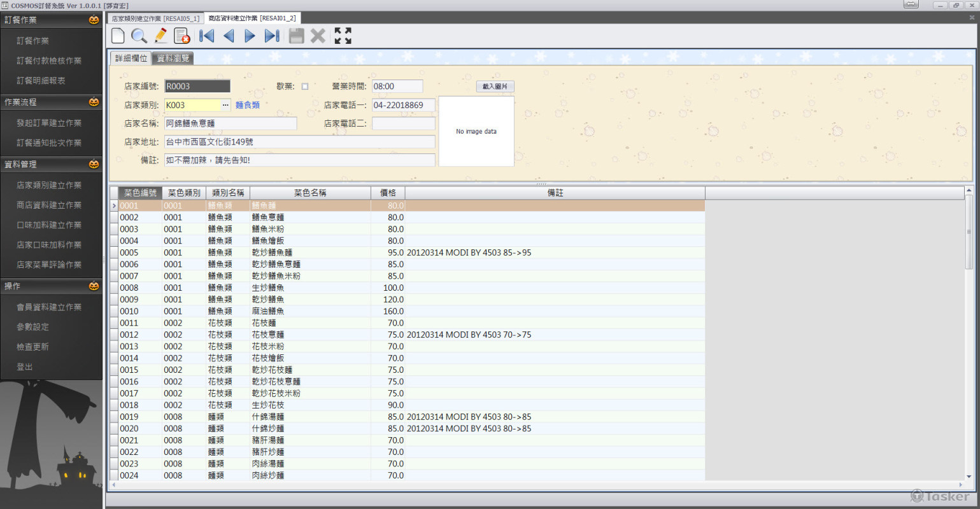Click the New record blank page icon
Viewport: 980px width, 509px height.
[x=118, y=36]
